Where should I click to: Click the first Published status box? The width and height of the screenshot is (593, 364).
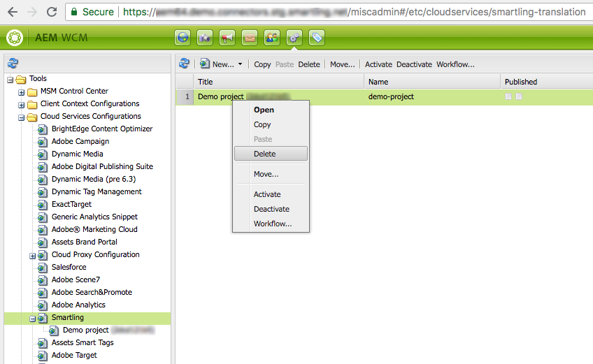point(508,97)
